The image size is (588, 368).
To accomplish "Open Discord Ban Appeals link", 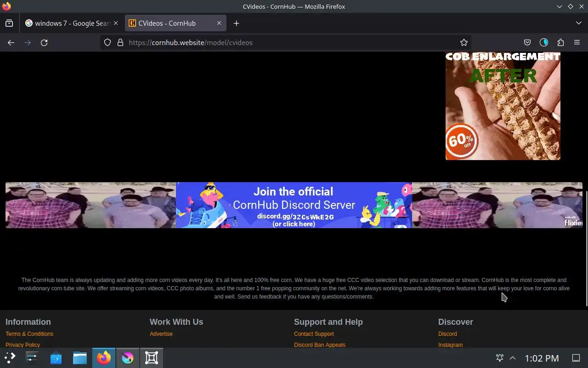I will pyautogui.click(x=320, y=345).
